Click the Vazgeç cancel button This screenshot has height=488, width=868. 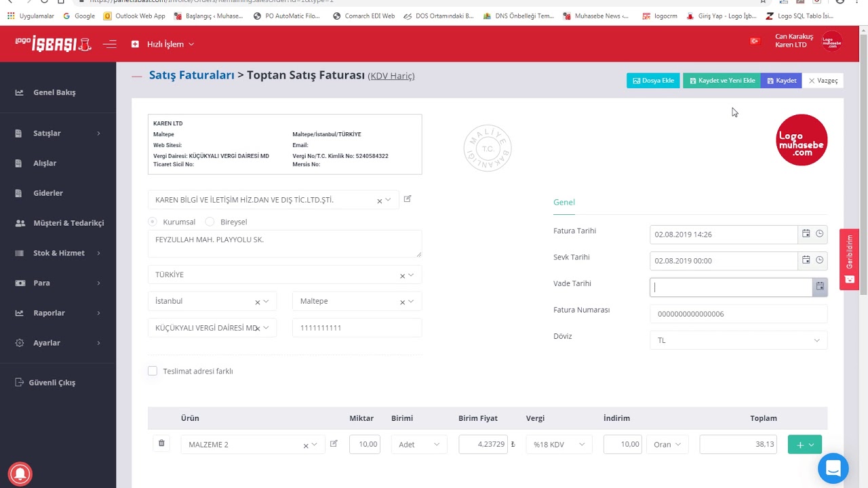click(x=823, y=81)
